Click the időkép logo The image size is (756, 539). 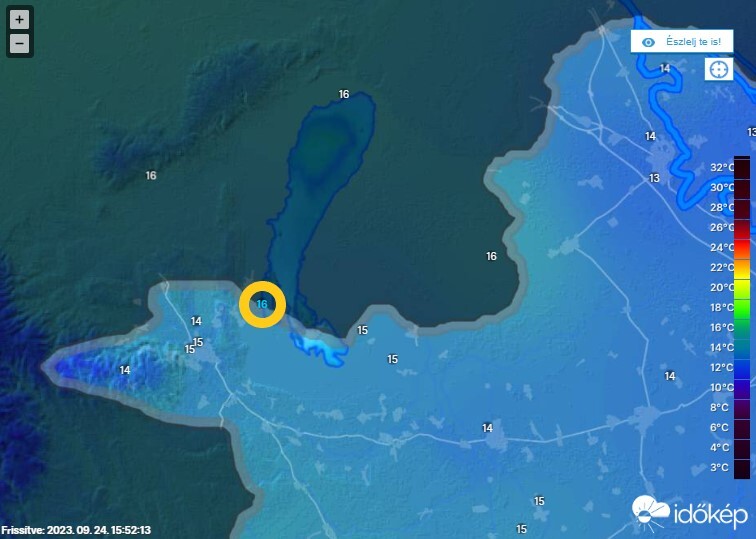click(690, 514)
